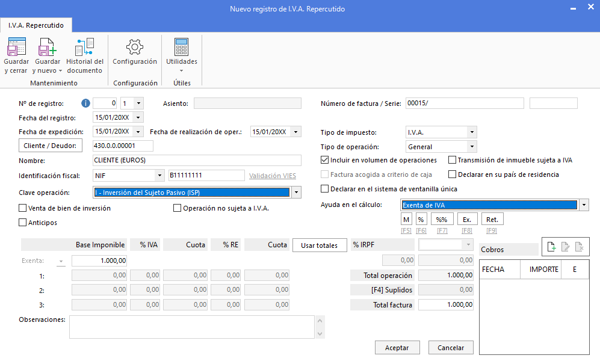Enable Venta de bien de inversión checkbox
The image size is (600, 364).
(x=23, y=208)
